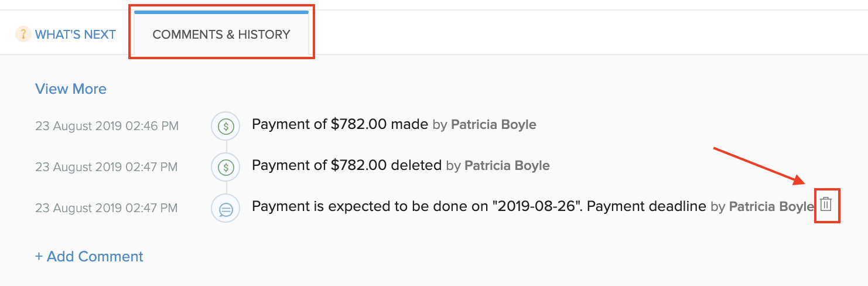Click Patricia Boyle on the payment deleted entry
The image size is (868, 286).
(x=507, y=166)
